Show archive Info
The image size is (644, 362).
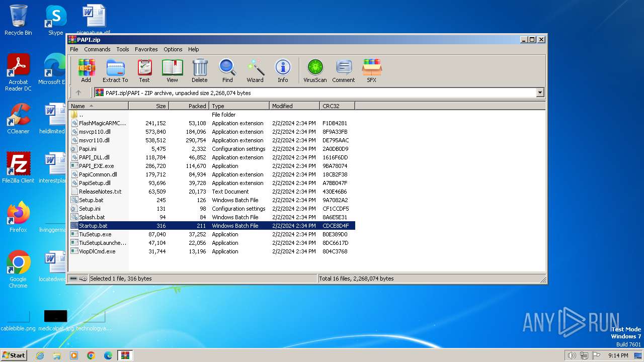click(283, 70)
